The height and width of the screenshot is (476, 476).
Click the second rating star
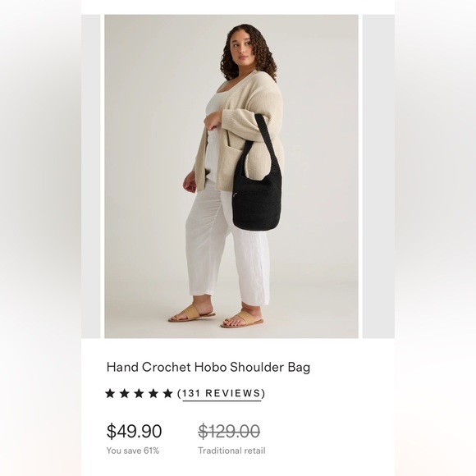point(125,394)
